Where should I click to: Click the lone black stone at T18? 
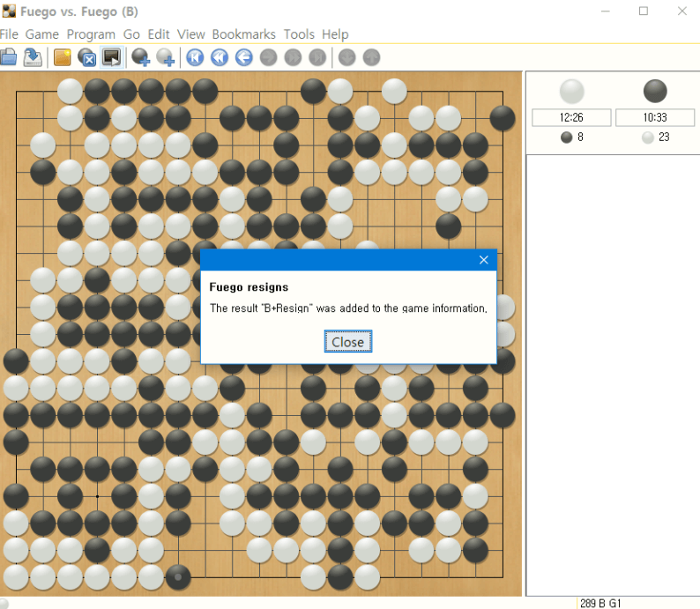click(503, 118)
